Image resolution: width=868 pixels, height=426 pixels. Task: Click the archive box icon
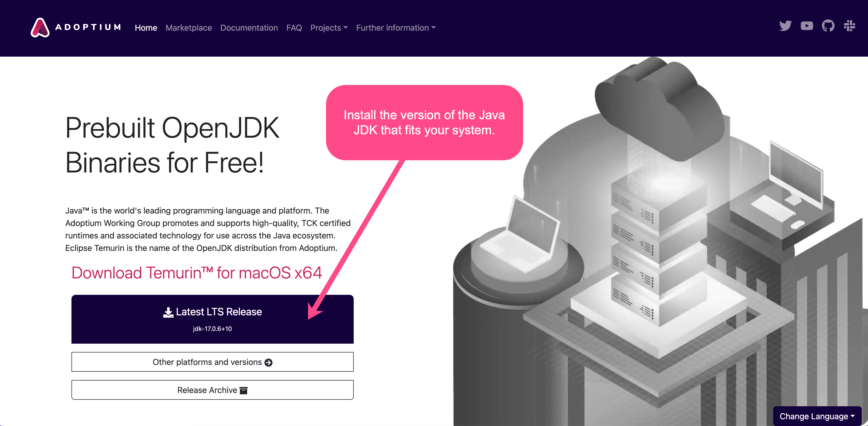coord(243,390)
